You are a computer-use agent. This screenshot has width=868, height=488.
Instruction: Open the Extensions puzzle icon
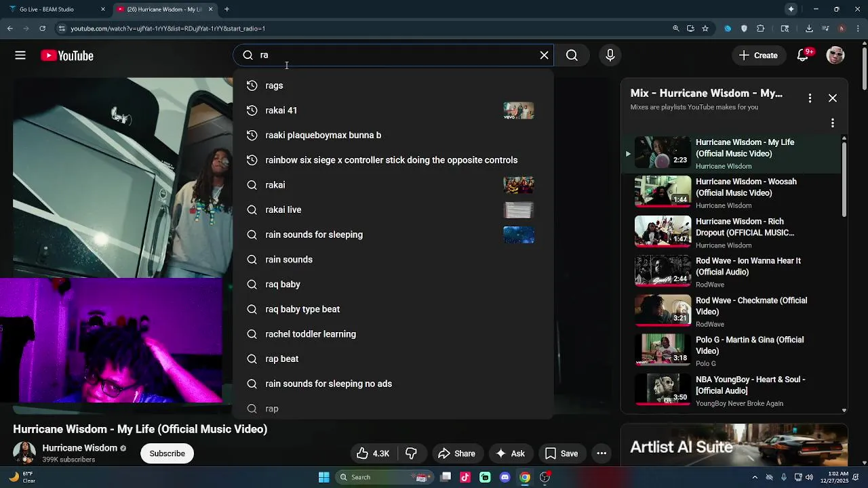click(760, 28)
